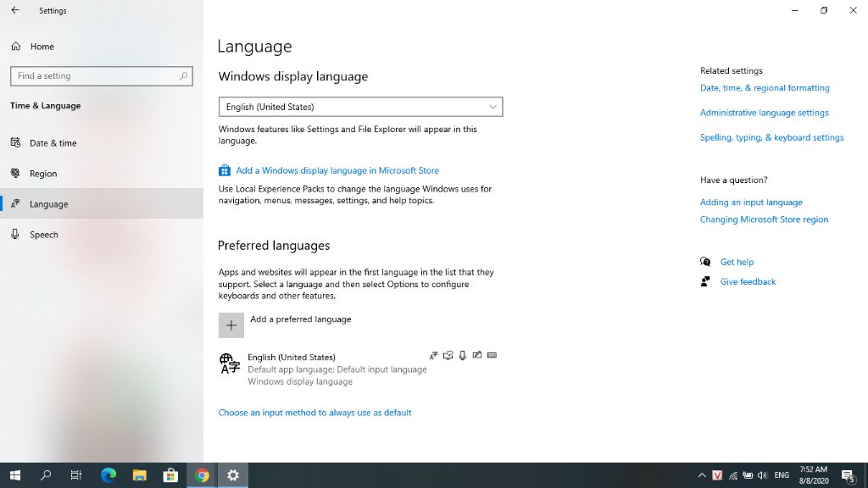Open Microsoft Store from the taskbar
Image resolution: width=868 pixels, height=488 pixels.
(x=170, y=475)
